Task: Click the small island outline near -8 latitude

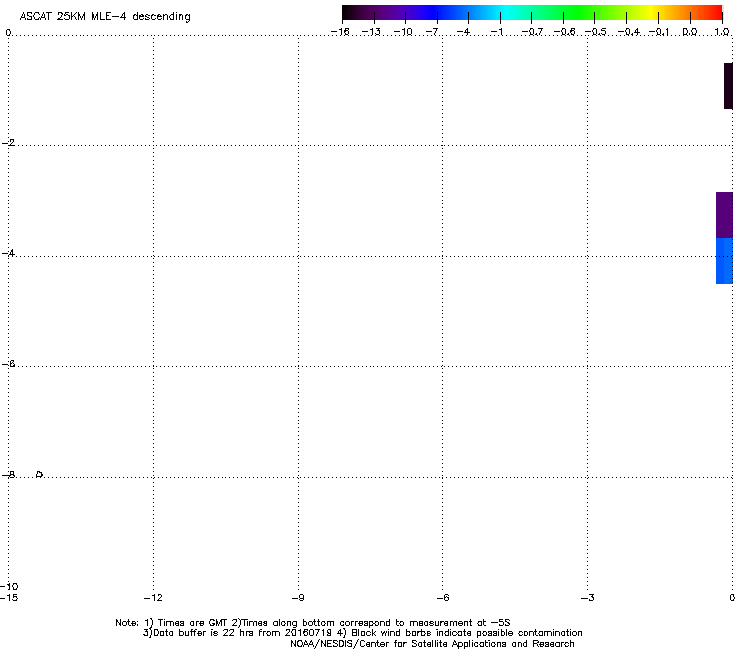Action: (40, 474)
